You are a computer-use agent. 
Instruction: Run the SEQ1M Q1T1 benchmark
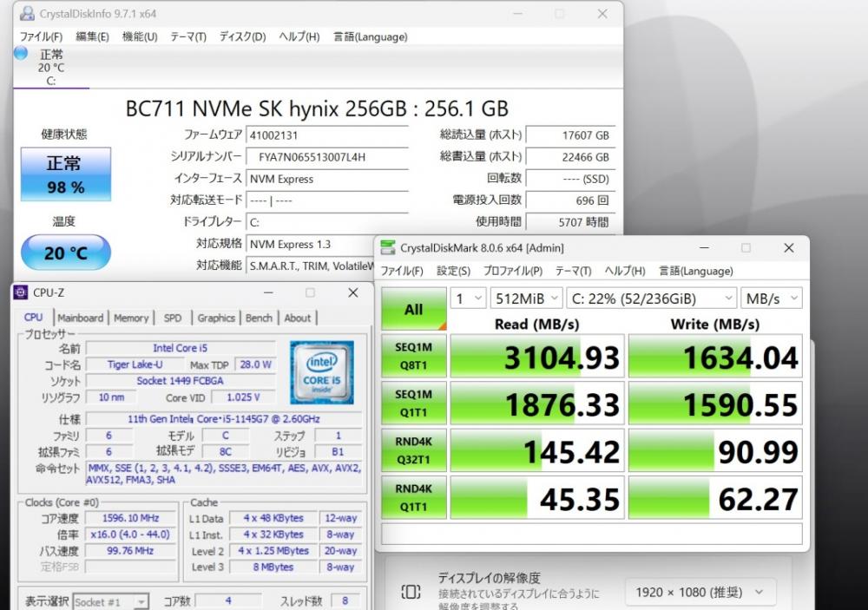[x=413, y=403]
